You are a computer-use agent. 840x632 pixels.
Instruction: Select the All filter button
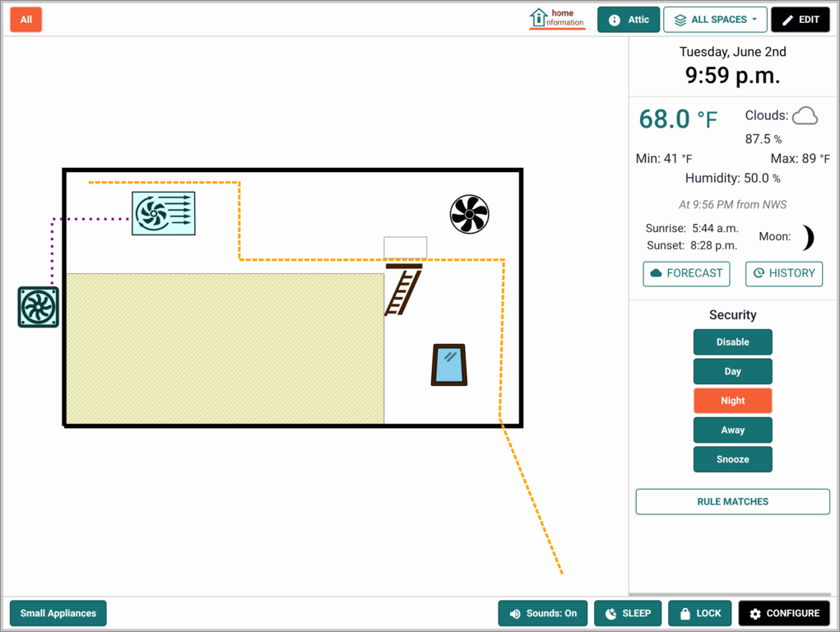pos(26,20)
